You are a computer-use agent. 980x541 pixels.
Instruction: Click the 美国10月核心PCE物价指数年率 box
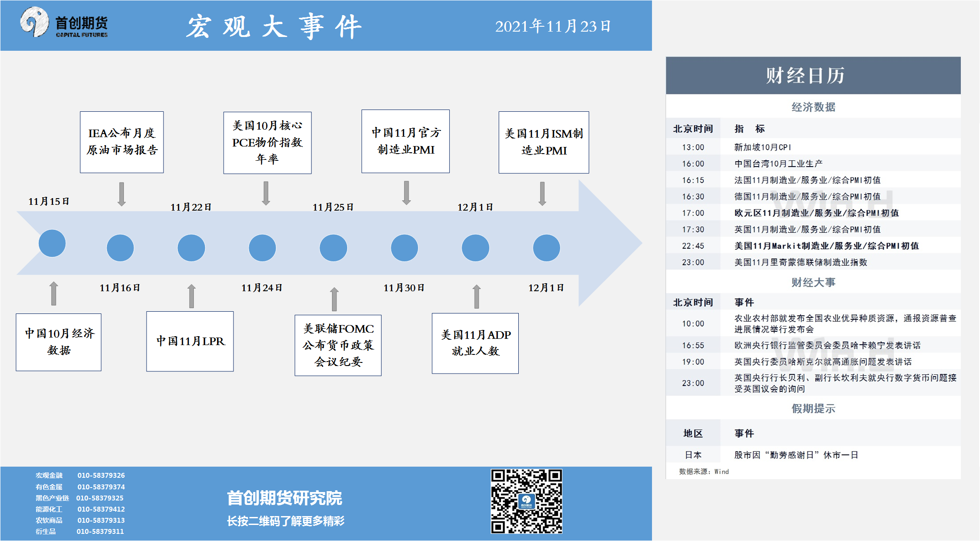267,142
